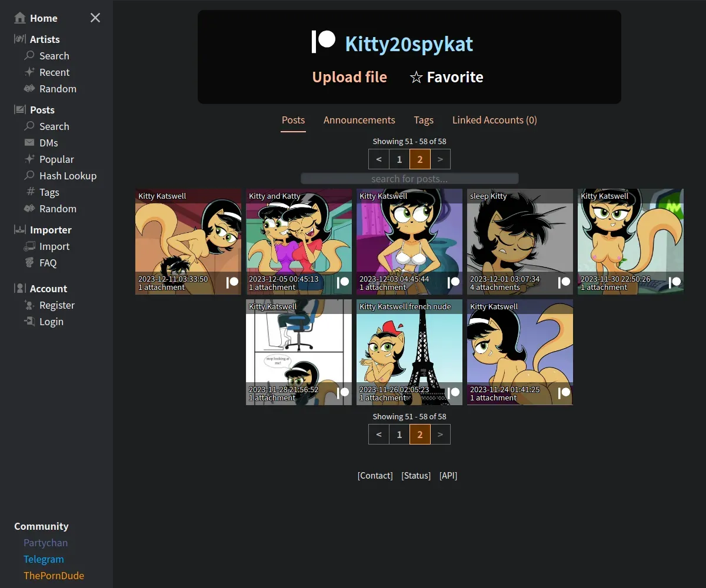Open the post dated 2023-11-30 22:50:26

point(631,242)
